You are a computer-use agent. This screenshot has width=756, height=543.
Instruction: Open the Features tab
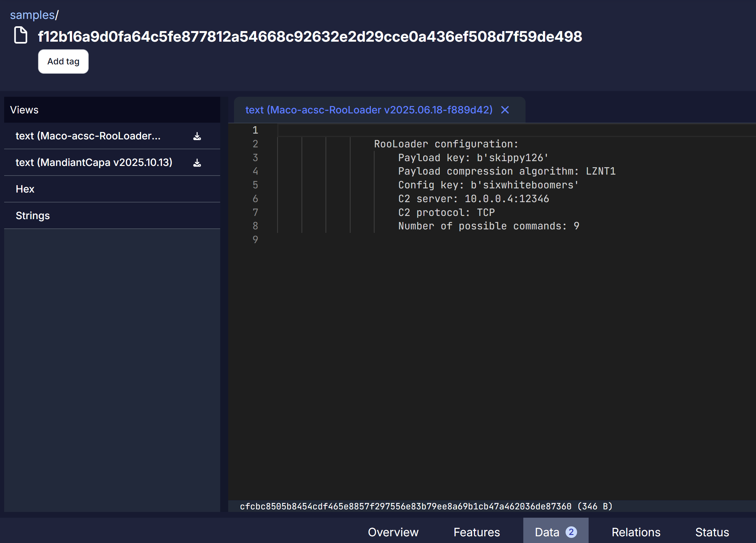[x=476, y=532]
